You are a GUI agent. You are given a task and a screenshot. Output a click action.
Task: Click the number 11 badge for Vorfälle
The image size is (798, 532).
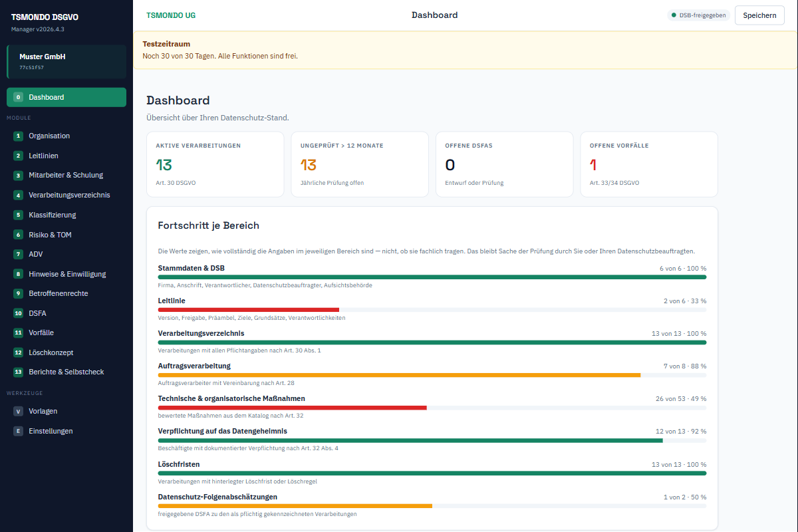click(x=18, y=332)
